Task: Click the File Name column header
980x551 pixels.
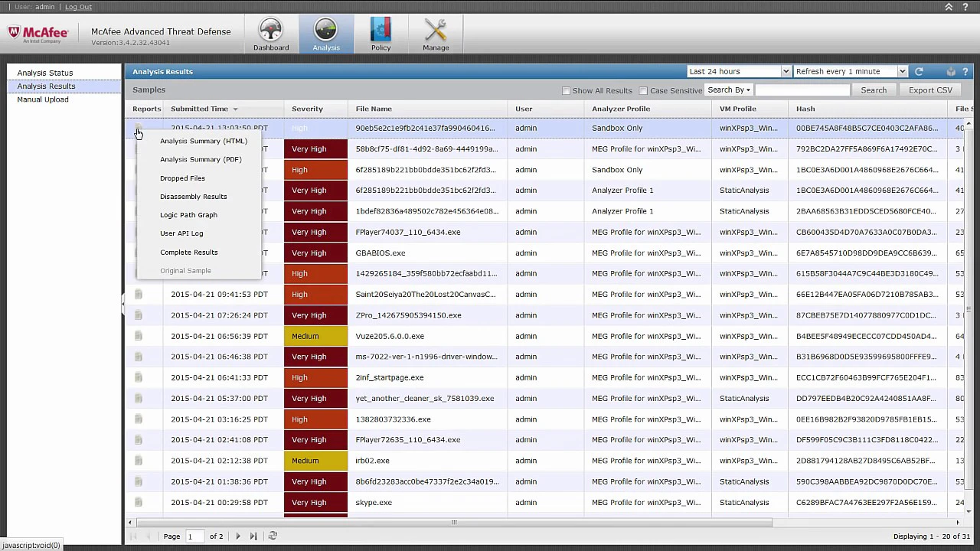Action: pos(374,109)
